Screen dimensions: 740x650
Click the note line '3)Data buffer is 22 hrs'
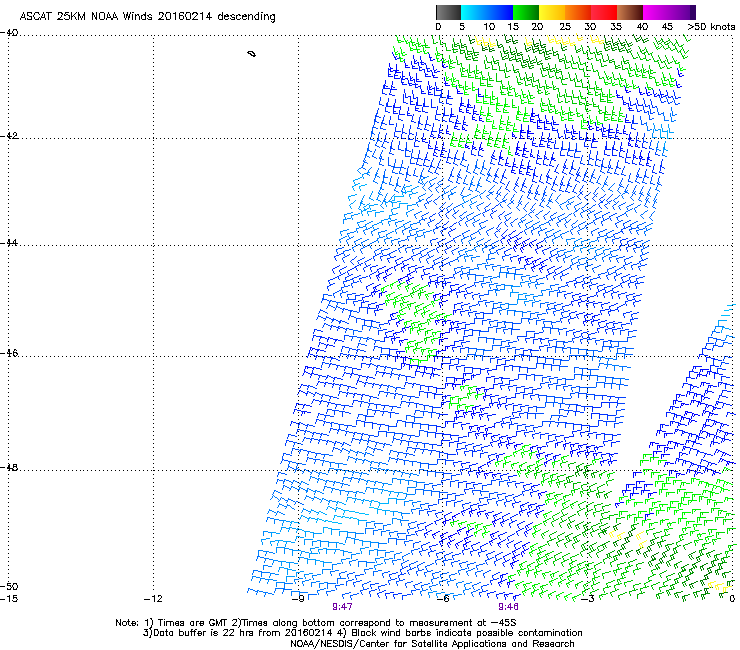362,633
